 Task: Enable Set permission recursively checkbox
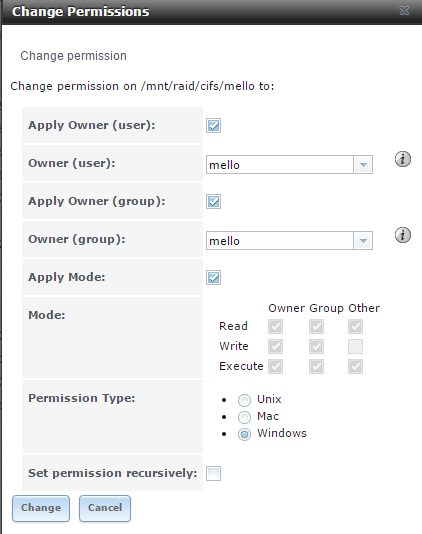pos(214,473)
